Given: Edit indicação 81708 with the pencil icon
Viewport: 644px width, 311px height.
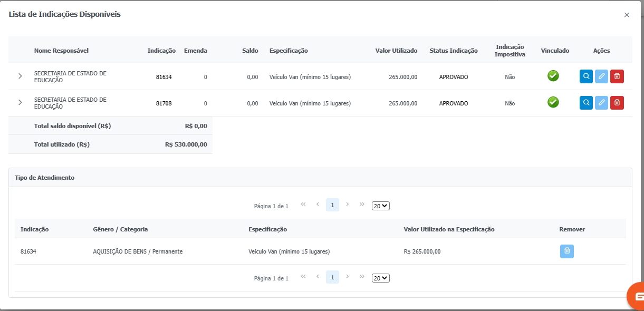Looking at the screenshot, I should pos(601,103).
